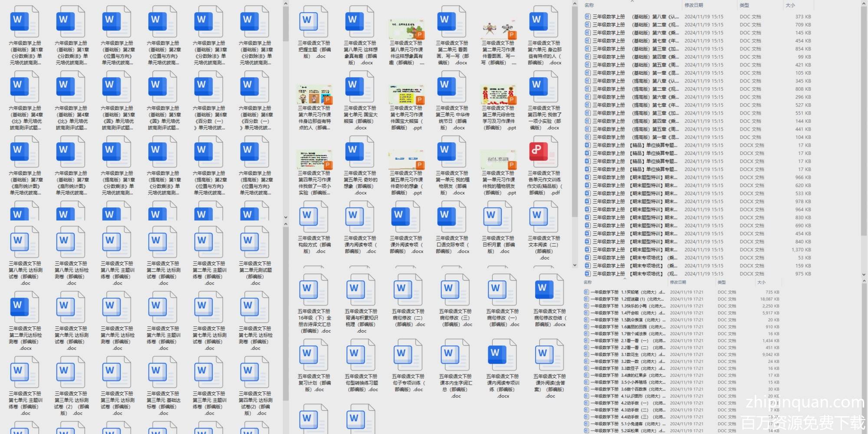The image size is (868, 434).
Task: Select 三年级语文下册 第八单元 达标测试卷 file icon
Action: 25,242
